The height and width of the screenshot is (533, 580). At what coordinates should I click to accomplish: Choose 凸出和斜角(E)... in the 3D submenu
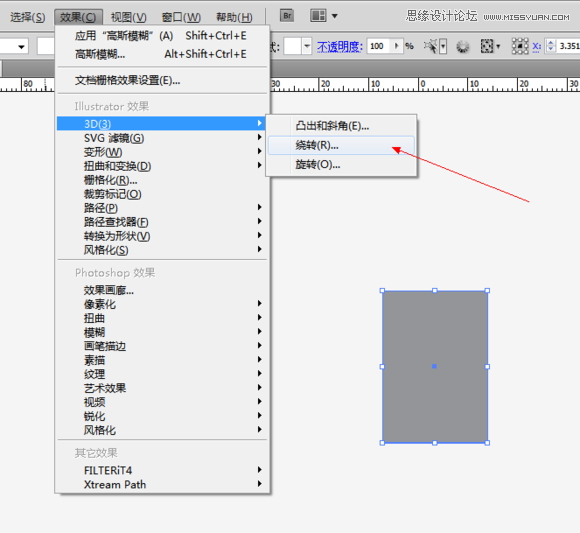click(x=341, y=126)
